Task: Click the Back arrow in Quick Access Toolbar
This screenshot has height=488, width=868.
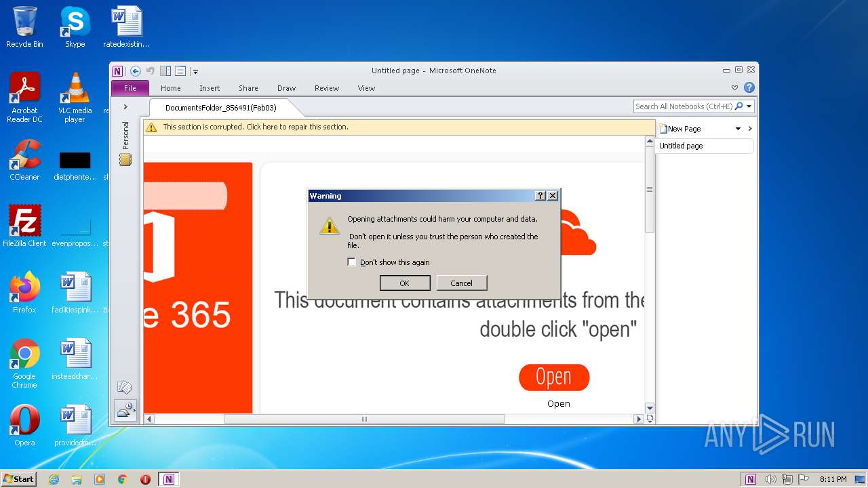Action: click(136, 70)
